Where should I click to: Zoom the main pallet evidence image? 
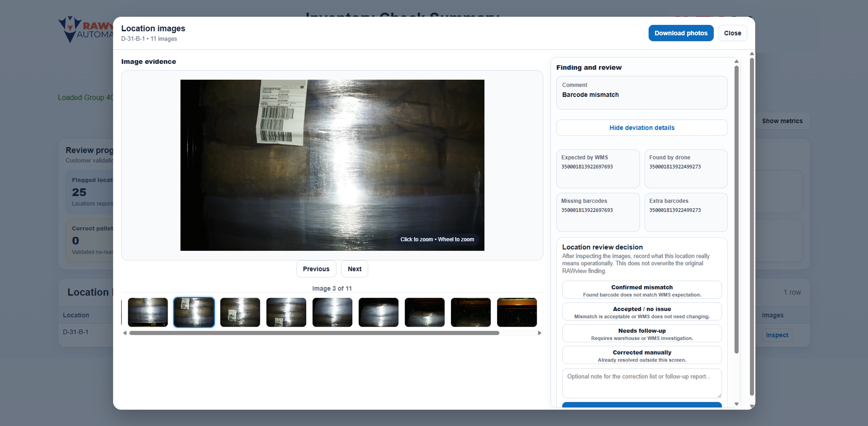(332, 165)
